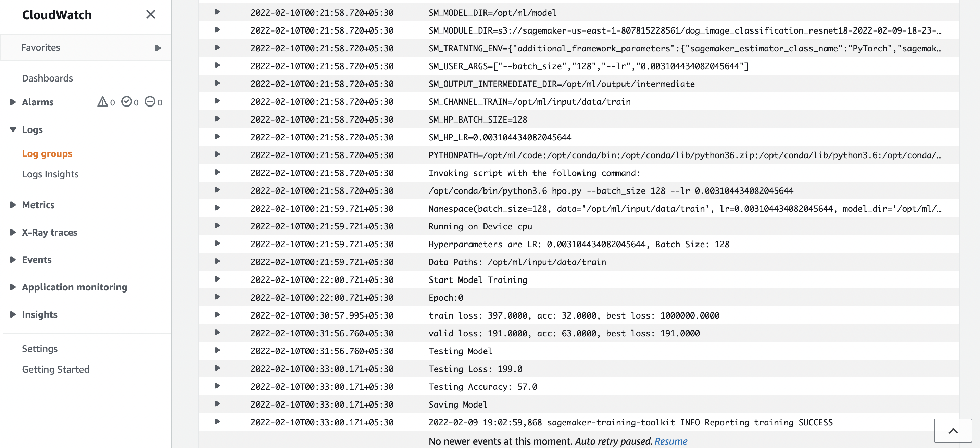Click the scroll-to-top chevron button
Screen dimensions: 980x448
(x=953, y=431)
